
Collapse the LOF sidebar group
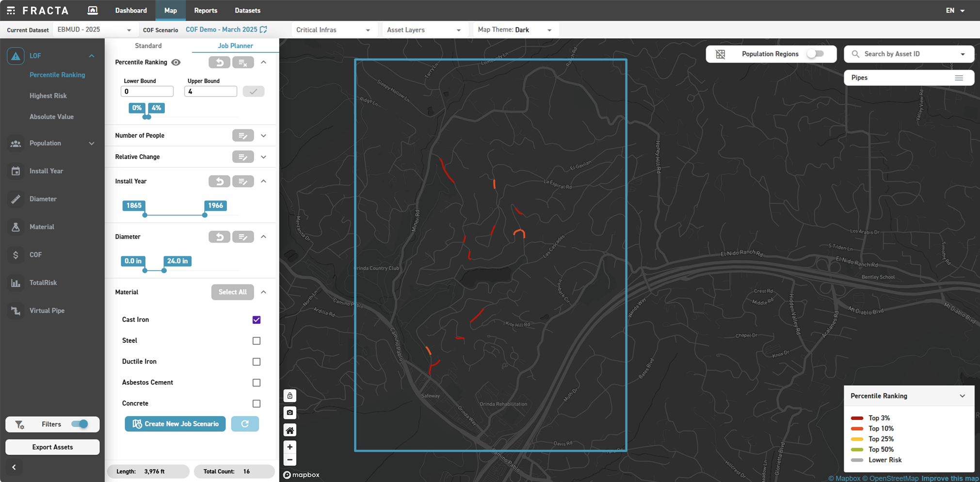tap(92, 56)
